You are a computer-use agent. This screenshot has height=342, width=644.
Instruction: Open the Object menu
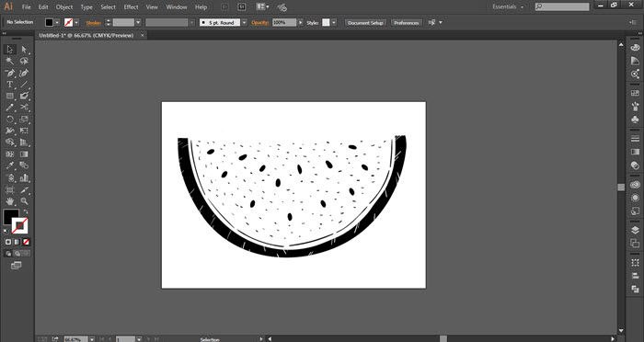[64, 7]
